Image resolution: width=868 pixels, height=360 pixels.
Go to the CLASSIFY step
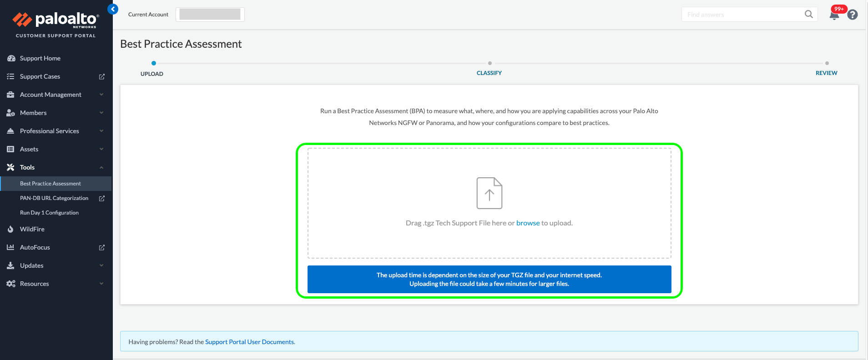489,73
